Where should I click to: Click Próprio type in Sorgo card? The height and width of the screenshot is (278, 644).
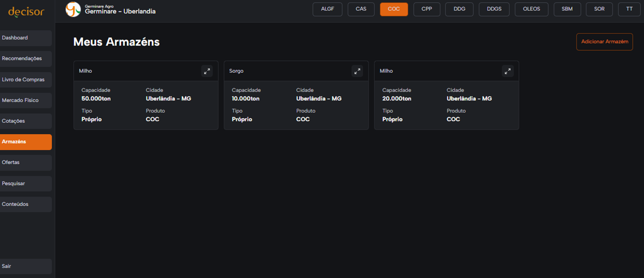coord(242,119)
